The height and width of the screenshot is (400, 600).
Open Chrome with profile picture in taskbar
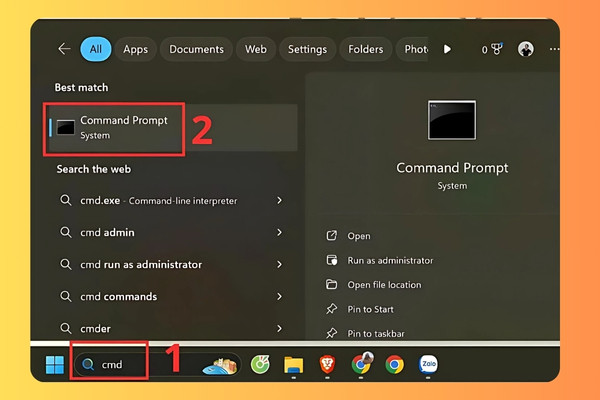(361, 364)
